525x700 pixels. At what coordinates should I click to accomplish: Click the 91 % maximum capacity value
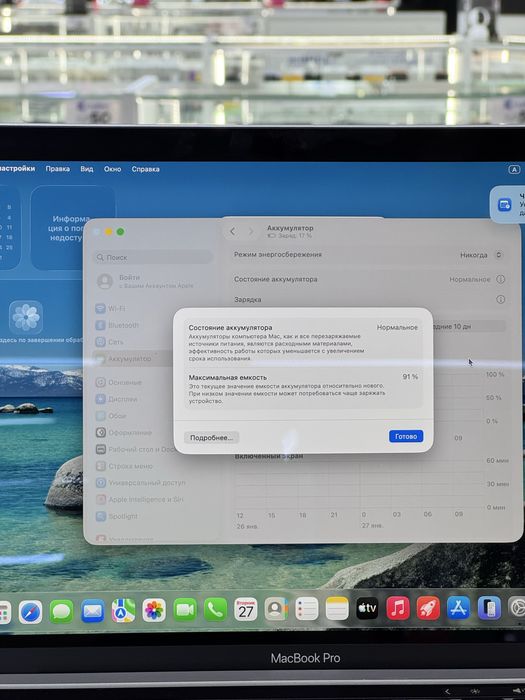(410, 377)
